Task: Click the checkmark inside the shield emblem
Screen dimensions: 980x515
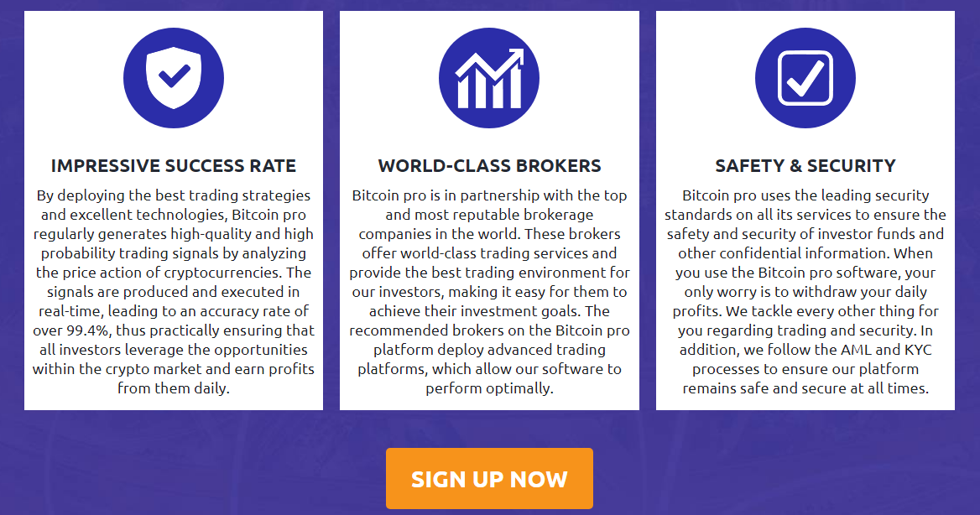Action: (x=174, y=75)
